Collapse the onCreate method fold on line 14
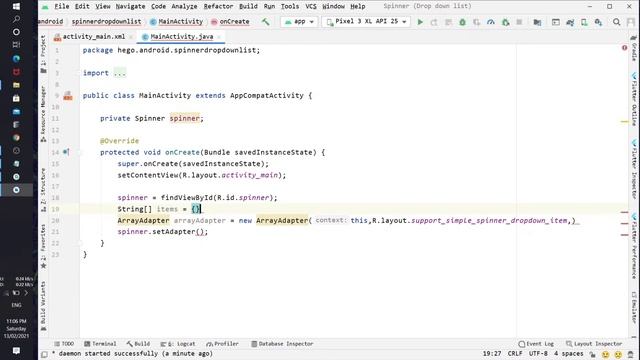The height and width of the screenshot is (360, 640). 80,153
